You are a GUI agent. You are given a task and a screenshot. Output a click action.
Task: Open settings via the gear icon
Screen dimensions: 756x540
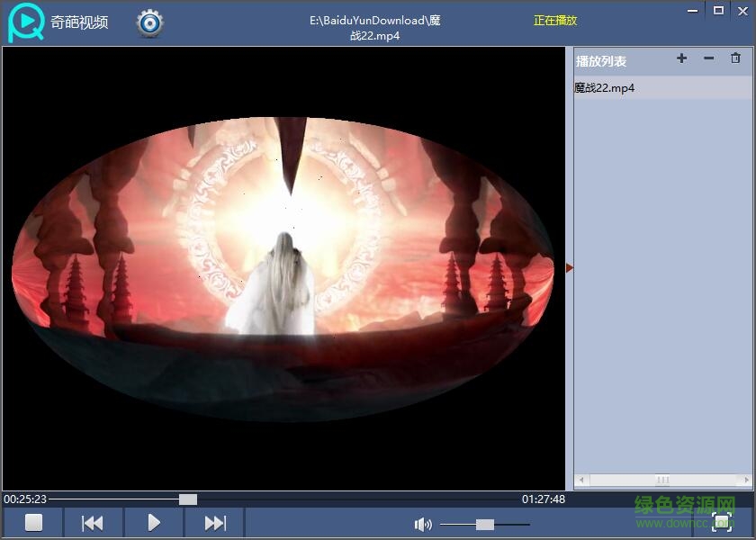tap(149, 23)
